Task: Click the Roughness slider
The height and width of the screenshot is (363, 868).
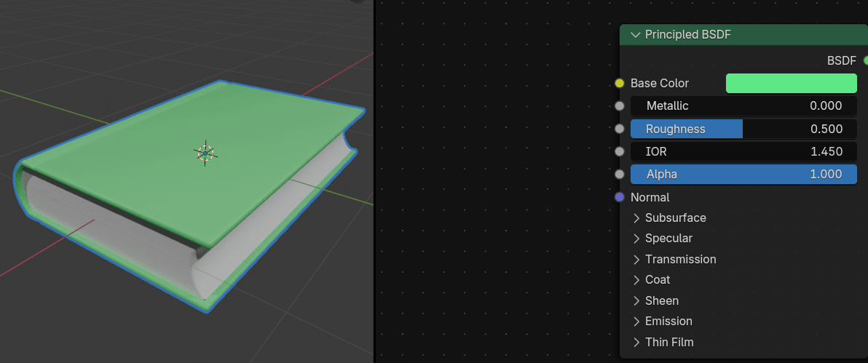Action: pos(743,129)
